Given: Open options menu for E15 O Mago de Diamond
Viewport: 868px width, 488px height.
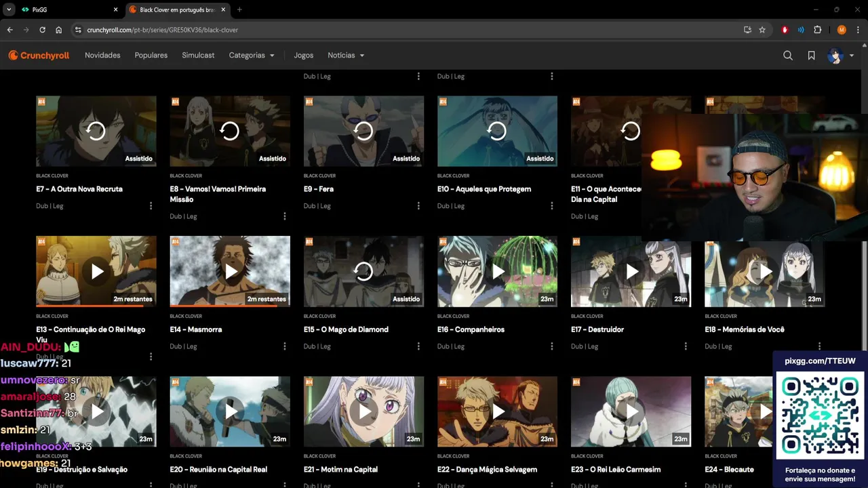Looking at the screenshot, I should [x=418, y=346].
